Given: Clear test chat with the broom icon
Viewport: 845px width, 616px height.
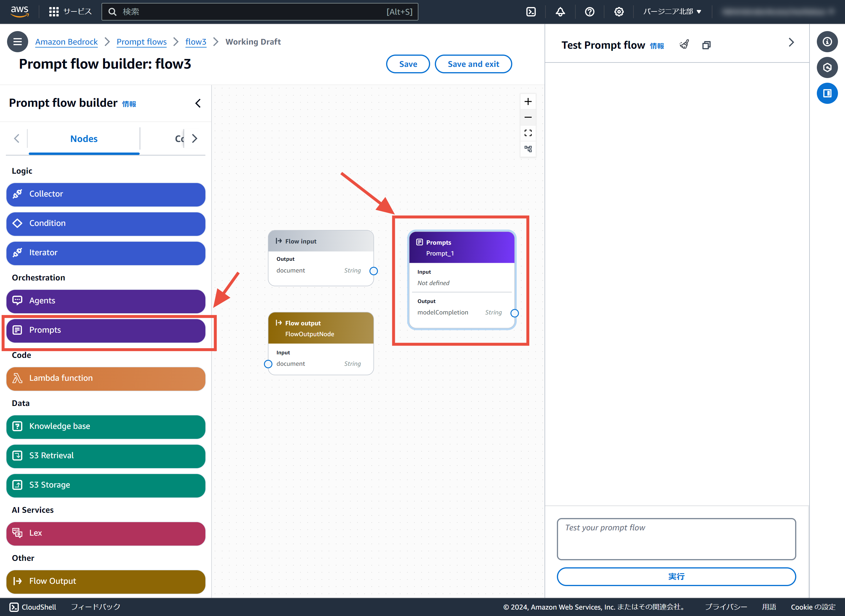Looking at the screenshot, I should pos(684,45).
